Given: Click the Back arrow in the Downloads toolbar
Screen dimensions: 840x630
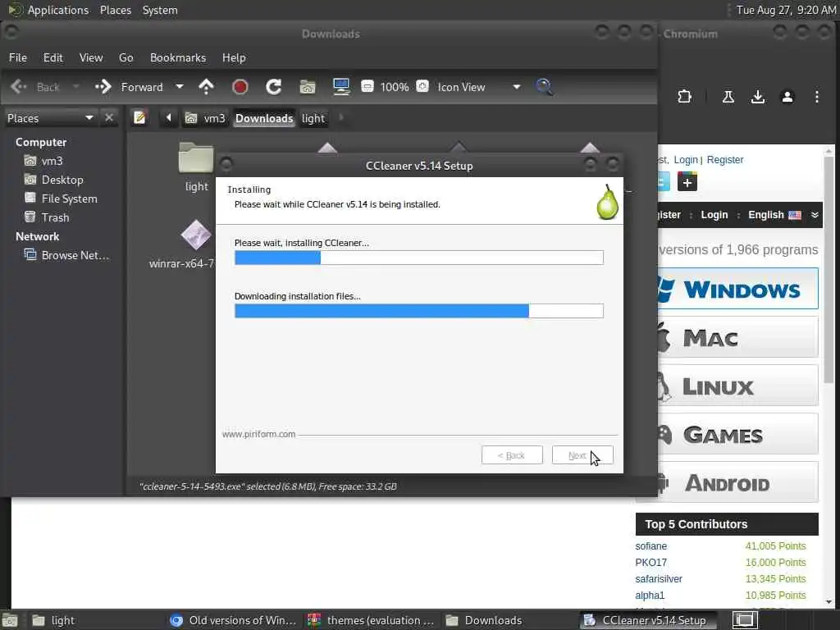Looking at the screenshot, I should [20, 87].
